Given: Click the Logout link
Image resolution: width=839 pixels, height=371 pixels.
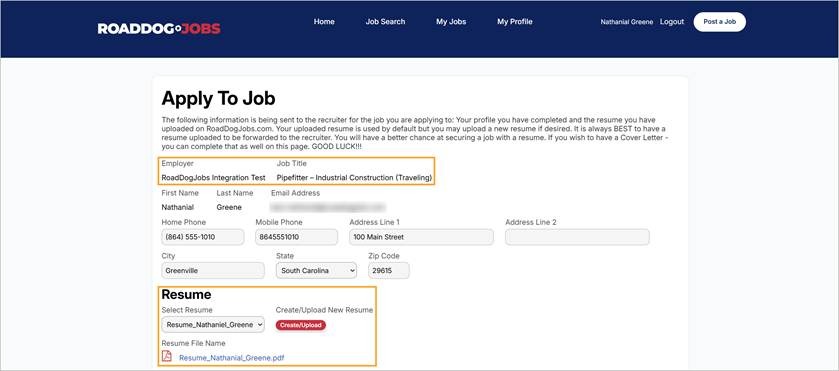Looking at the screenshot, I should (x=672, y=22).
